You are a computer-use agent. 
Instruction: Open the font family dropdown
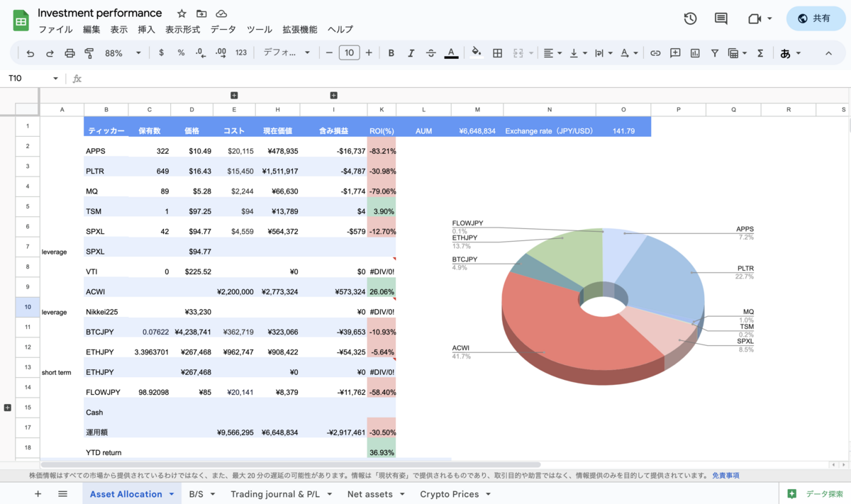(x=287, y=52)
